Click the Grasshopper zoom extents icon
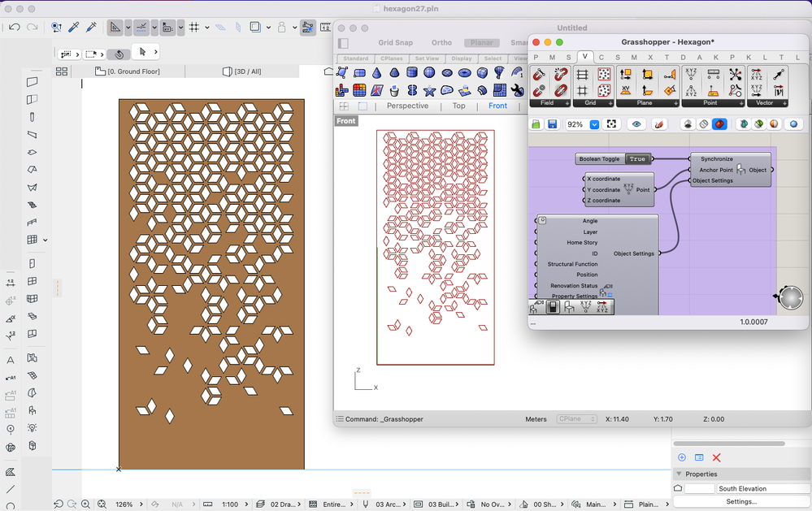Screen dimensions: 812x511 (612, 124)
